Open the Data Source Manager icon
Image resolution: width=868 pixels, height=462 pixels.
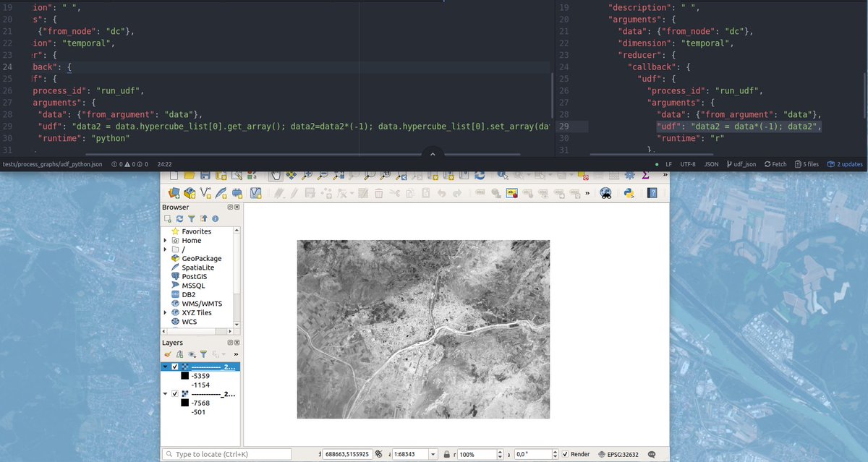point(174,192)
